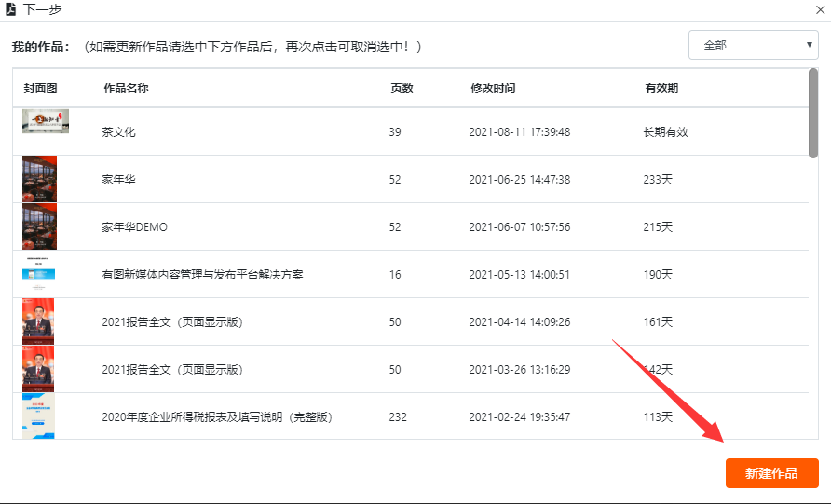Click the 有效期 column header
The height and width of the screenshot is (504, 831).
click(x=661, y=89)
